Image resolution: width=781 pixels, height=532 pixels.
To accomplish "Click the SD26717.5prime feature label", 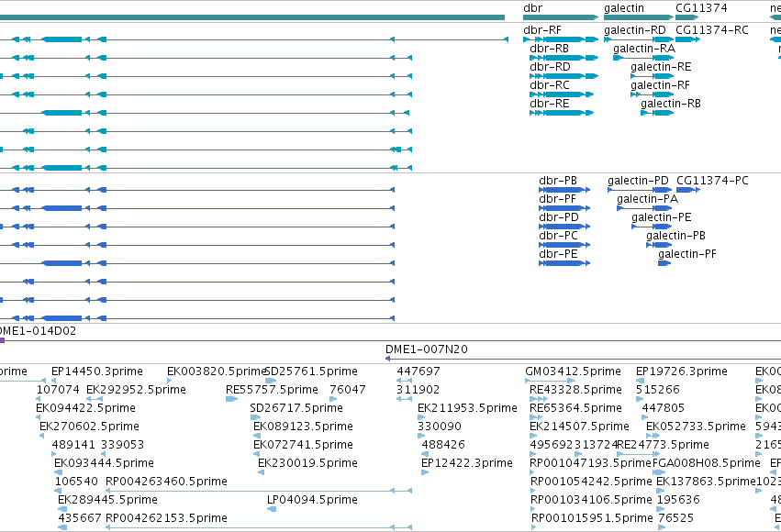I will (x=296, y=408).
